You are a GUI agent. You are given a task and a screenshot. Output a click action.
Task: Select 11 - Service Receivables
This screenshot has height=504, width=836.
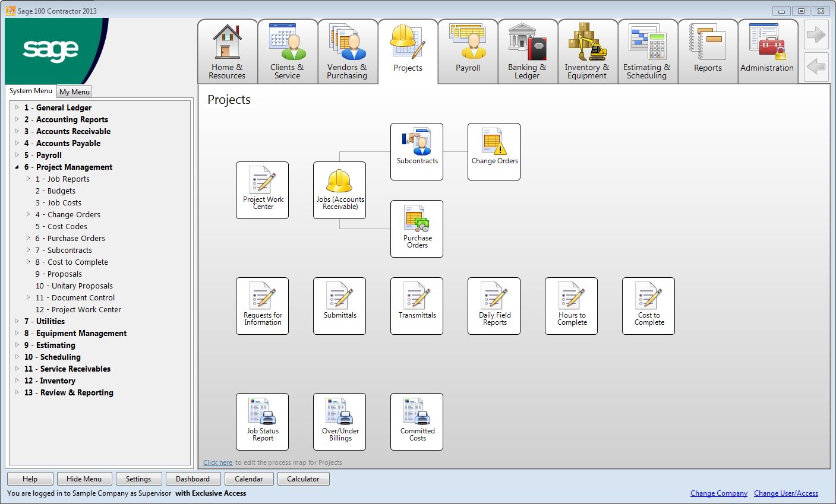pyautogui.click(x=67, y=369)
